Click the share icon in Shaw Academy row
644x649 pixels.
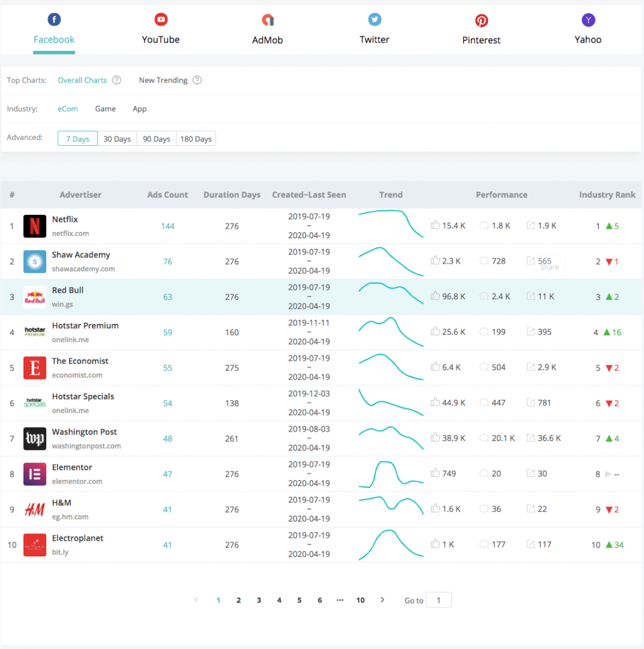click(x=531, y=260)
